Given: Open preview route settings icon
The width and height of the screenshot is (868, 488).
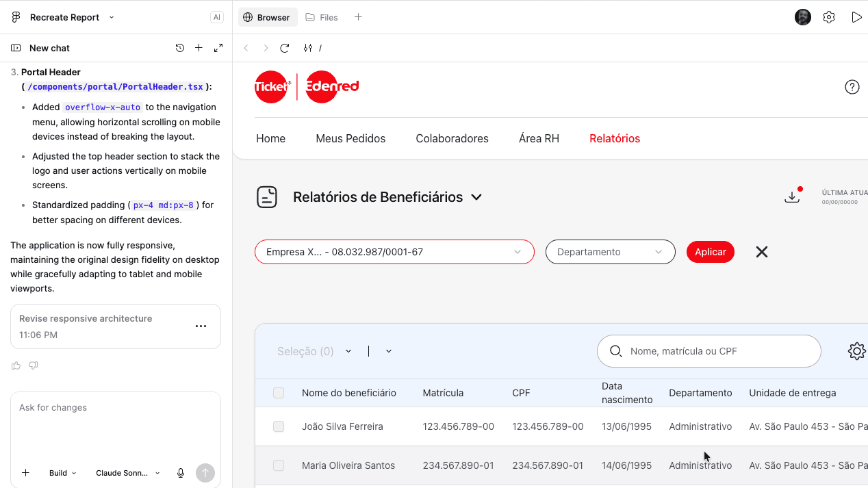Looking at the screenshot, I should [x=308, y=48].
